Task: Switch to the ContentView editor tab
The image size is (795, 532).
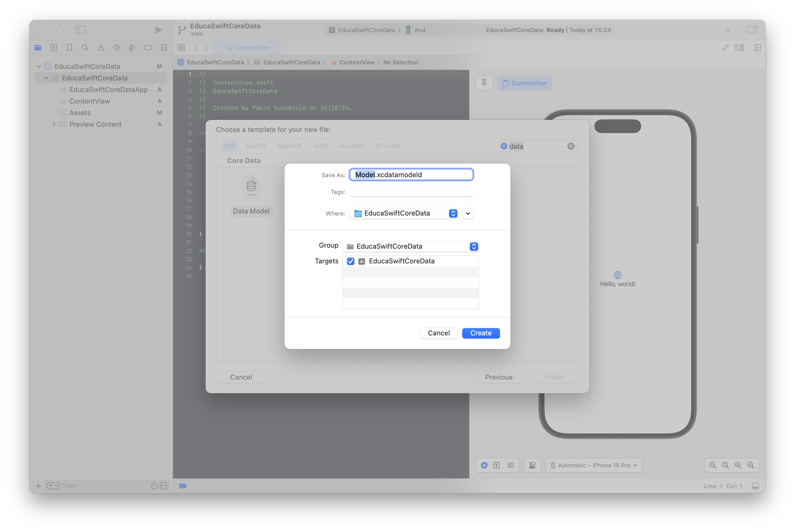Action: pos(247,48)
